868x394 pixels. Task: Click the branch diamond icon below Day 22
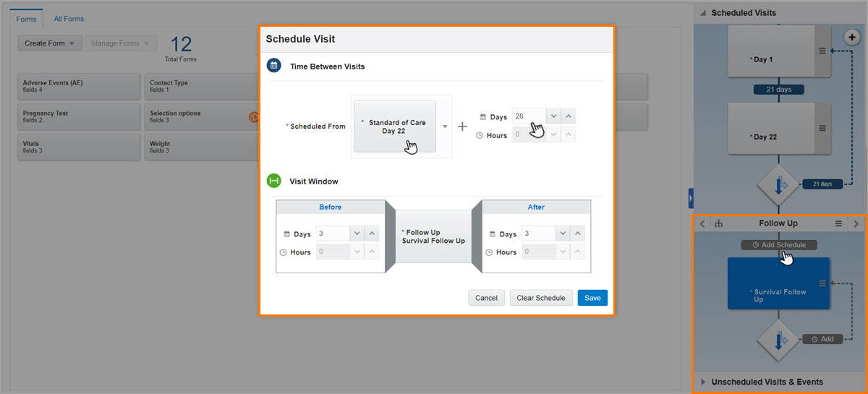tap(779, 185)
